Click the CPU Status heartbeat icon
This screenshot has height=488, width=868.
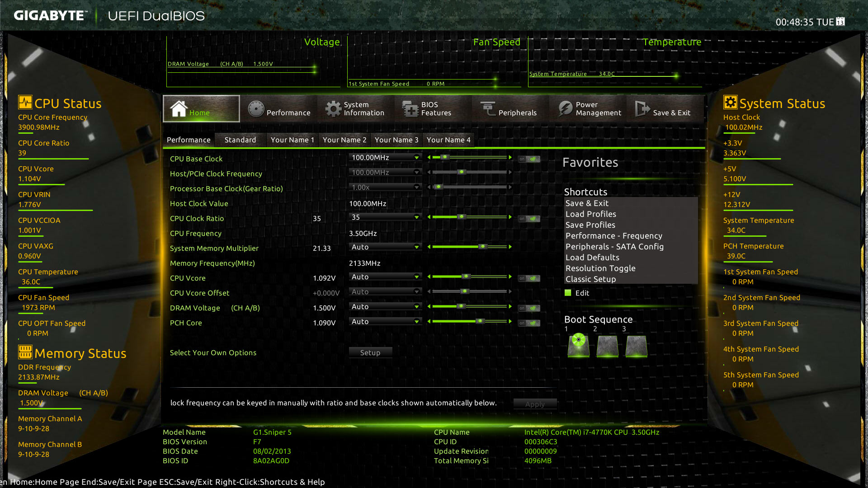(25, 103)
